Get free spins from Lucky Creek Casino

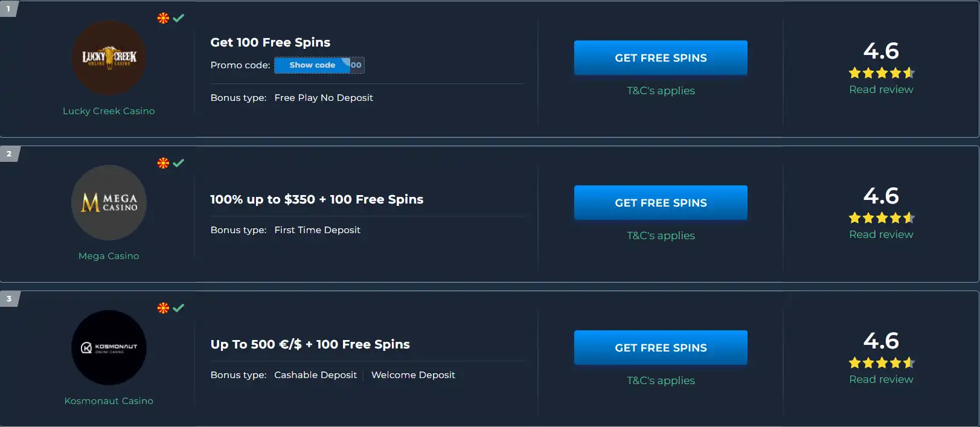coord(661,58)
